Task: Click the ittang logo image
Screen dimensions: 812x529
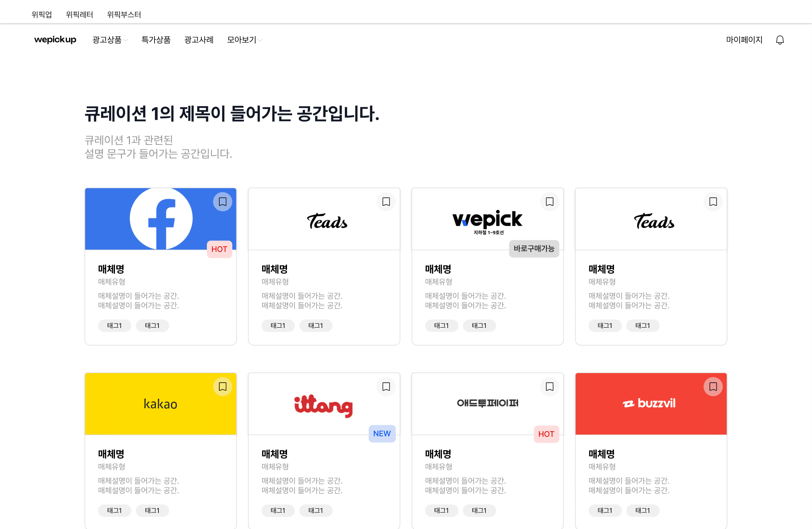Action: (324, 406)
